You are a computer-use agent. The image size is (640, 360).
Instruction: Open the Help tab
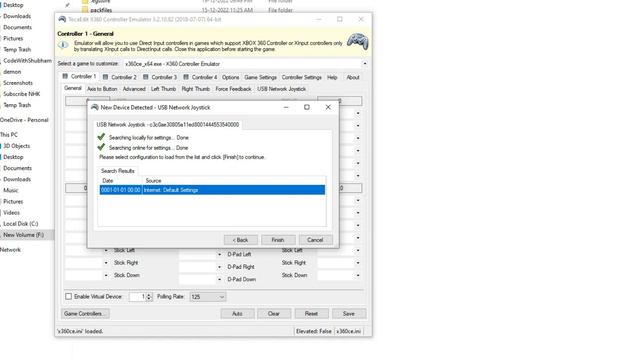point(332,77)
